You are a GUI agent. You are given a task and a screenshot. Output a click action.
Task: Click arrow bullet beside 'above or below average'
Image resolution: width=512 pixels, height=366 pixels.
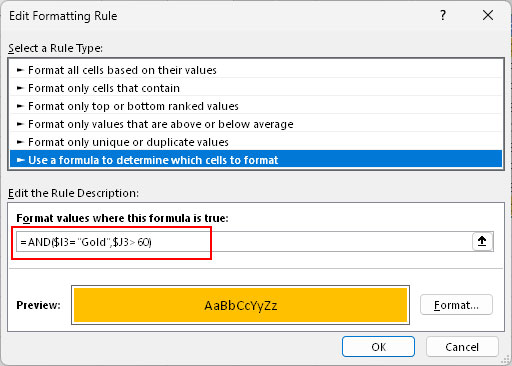(20, 124)
